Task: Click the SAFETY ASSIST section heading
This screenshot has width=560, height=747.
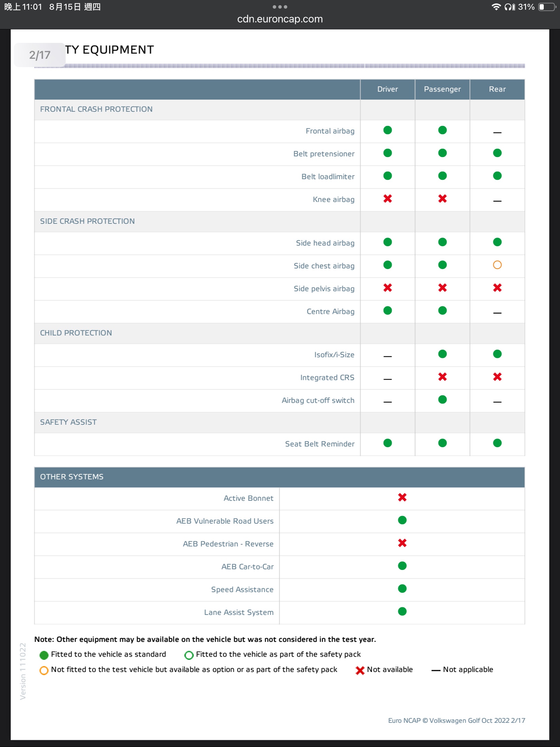Action: pos(68,422)
